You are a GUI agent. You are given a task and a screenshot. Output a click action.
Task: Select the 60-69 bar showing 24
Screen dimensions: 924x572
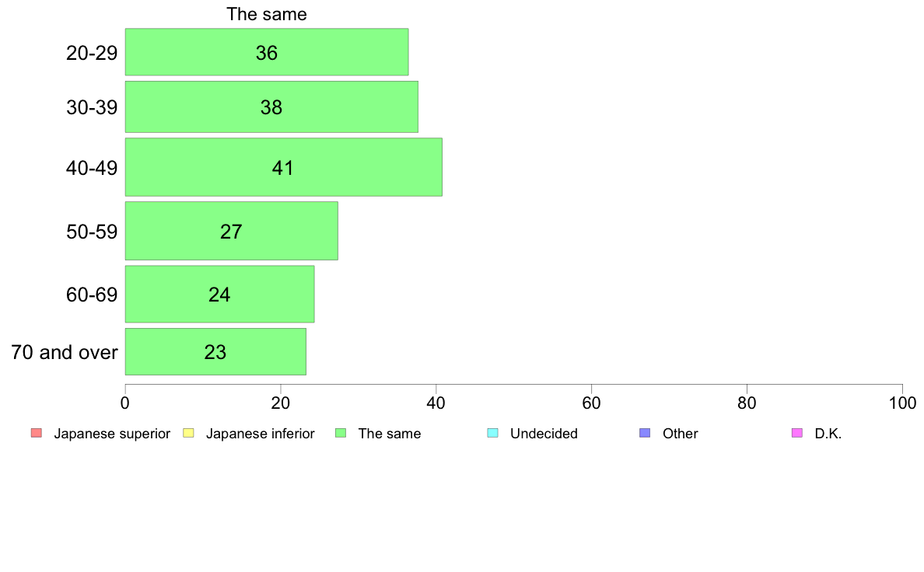tap(220, 294)
